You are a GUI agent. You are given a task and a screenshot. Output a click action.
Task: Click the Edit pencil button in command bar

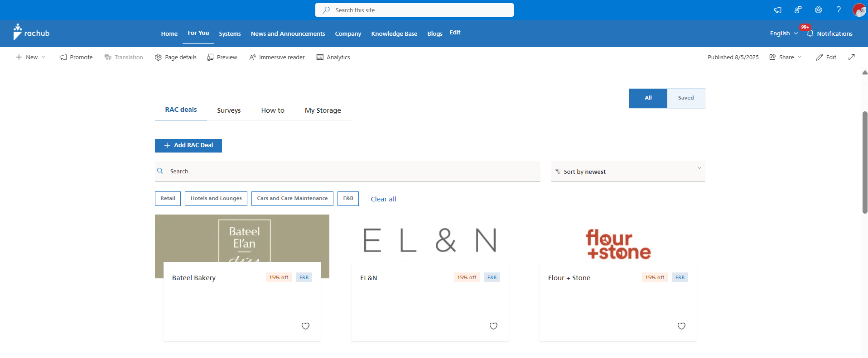point(826,57)
